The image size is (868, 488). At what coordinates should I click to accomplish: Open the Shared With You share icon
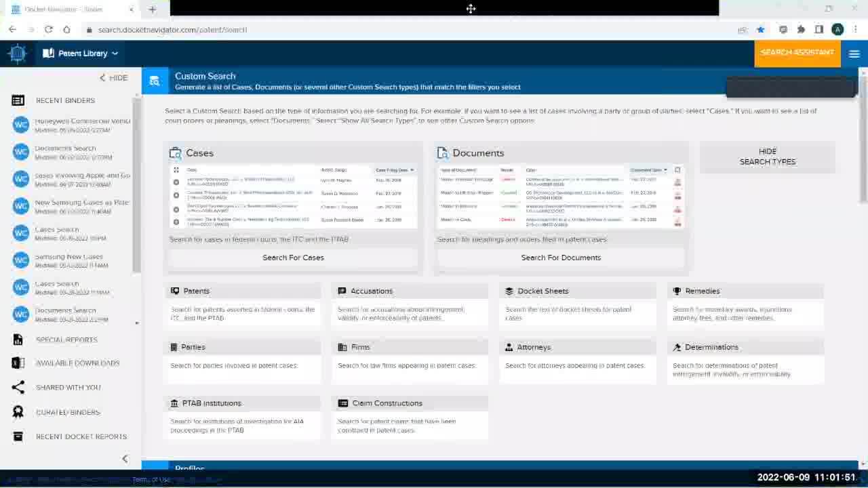[18, 388]
